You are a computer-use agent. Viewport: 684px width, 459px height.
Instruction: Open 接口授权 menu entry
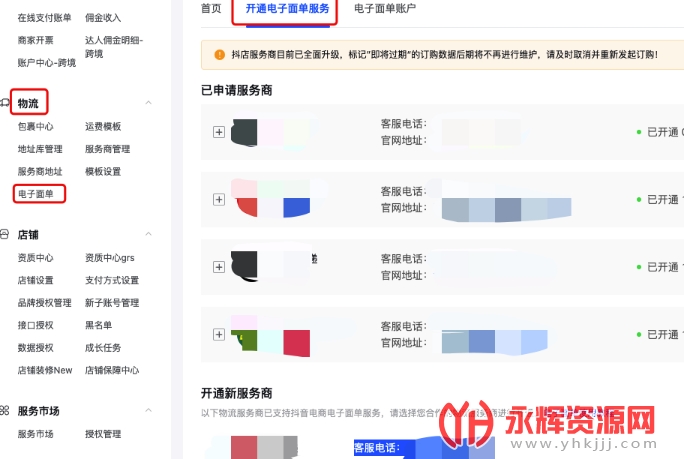35,325
